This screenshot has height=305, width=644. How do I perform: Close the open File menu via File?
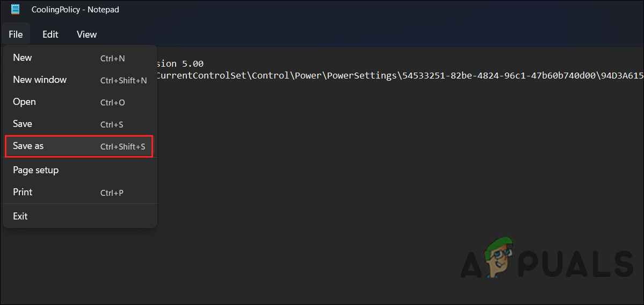tap(16, 34)
